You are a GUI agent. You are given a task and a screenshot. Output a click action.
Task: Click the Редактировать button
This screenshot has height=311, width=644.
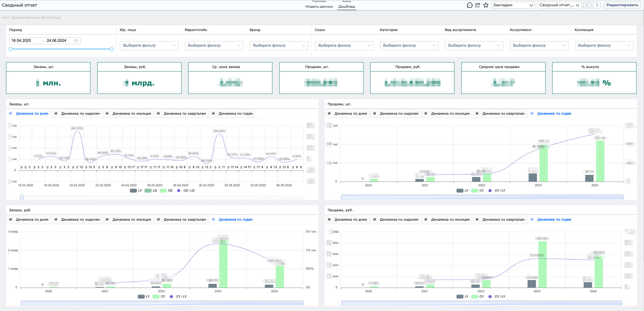(x=622, y=5)
